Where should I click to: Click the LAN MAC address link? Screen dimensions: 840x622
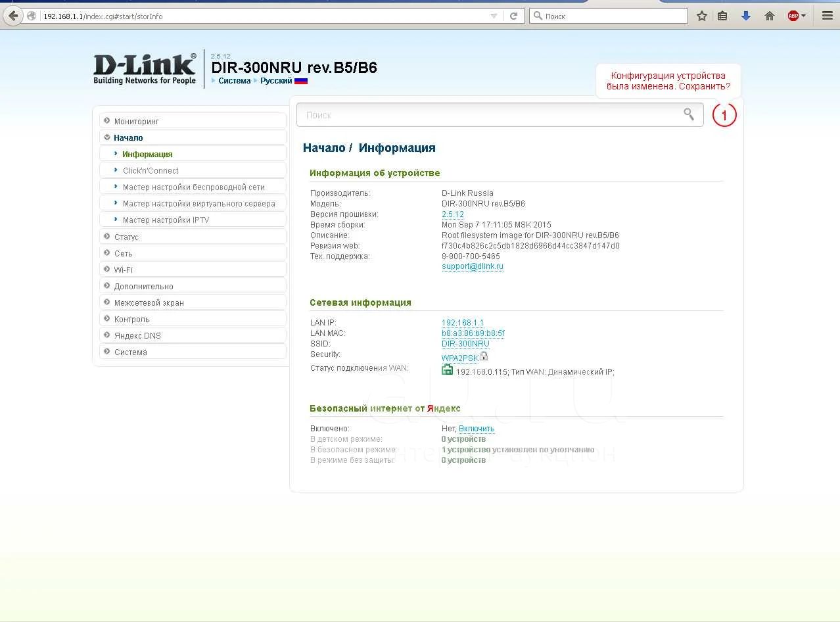(x=473, y=333)
